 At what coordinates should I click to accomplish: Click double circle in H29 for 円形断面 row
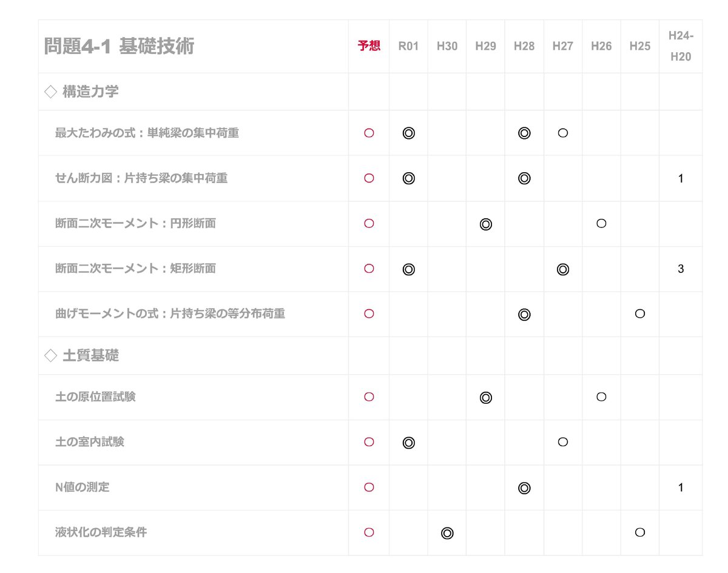(x=485, y=224)
